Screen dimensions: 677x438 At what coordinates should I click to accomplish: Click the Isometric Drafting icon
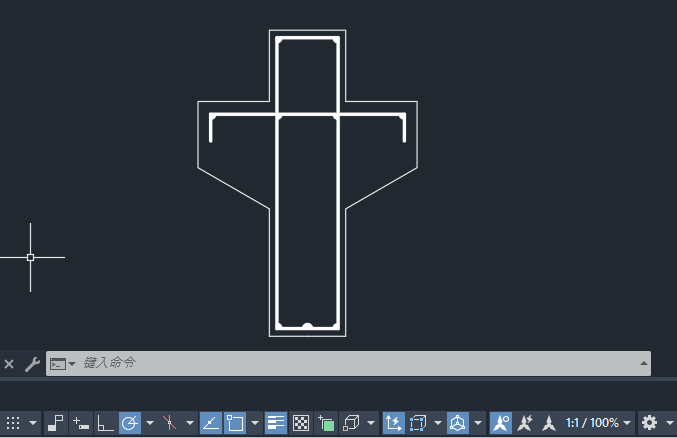[169, 423]
